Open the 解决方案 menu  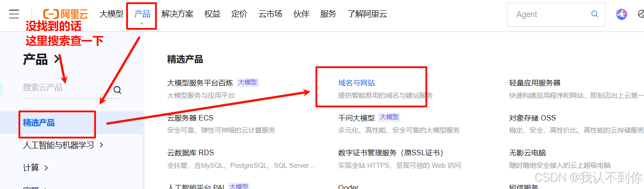pos(178,14)
